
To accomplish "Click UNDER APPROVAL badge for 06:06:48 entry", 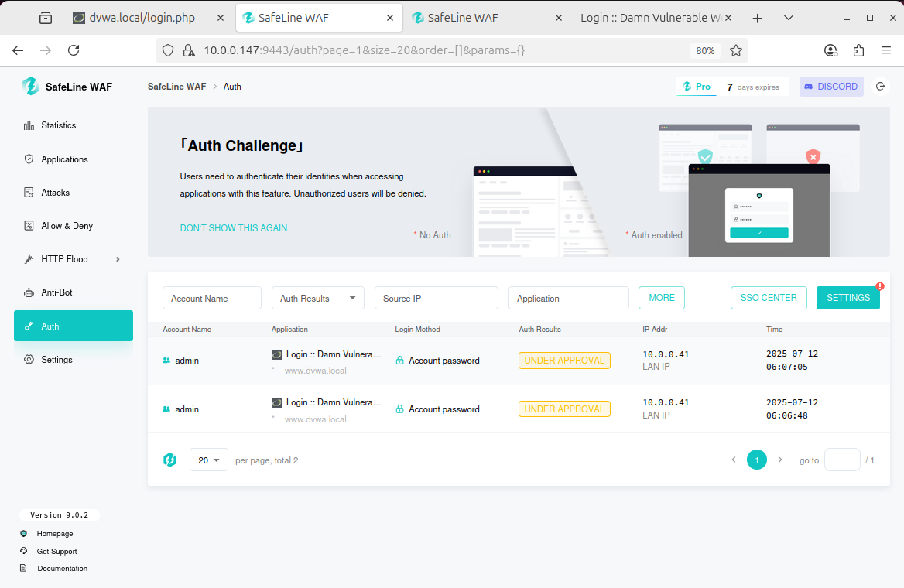I will [x=564, y=409].
